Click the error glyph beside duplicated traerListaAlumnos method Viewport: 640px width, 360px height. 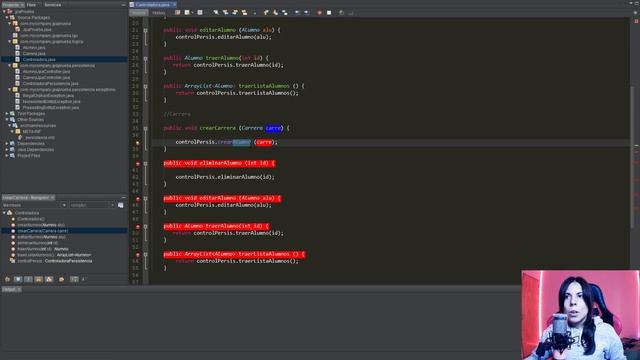138,255
